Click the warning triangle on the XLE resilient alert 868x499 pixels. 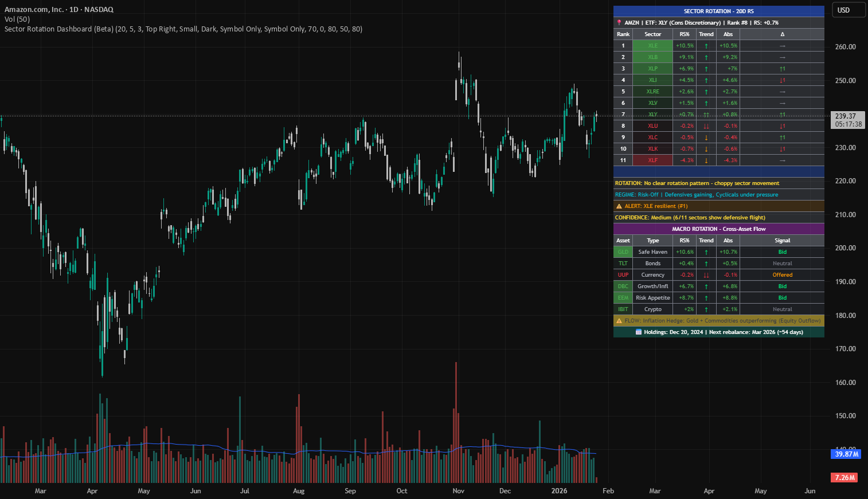tap(620, 206)
